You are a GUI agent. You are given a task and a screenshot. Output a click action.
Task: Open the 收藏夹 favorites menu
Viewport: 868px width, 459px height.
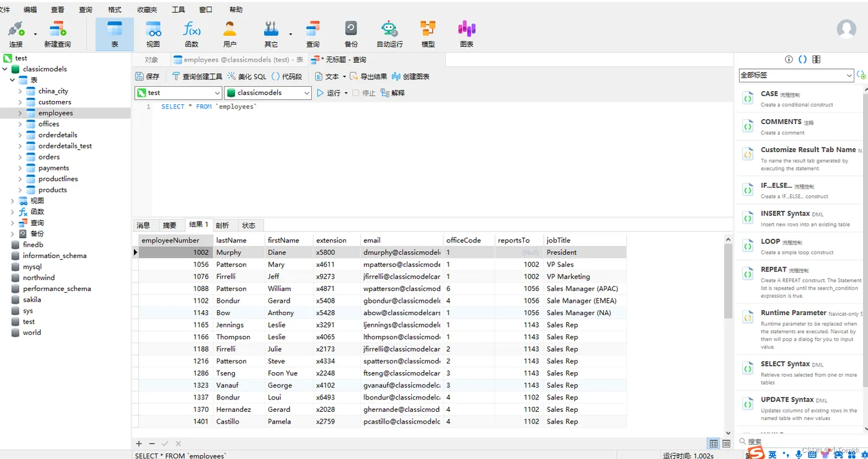[147, 9]
